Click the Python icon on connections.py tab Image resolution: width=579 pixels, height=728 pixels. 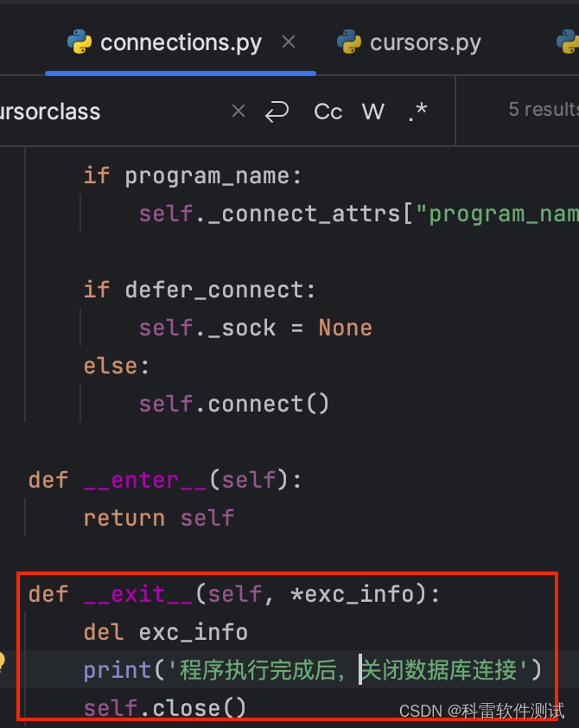click(x=80, y=42)
